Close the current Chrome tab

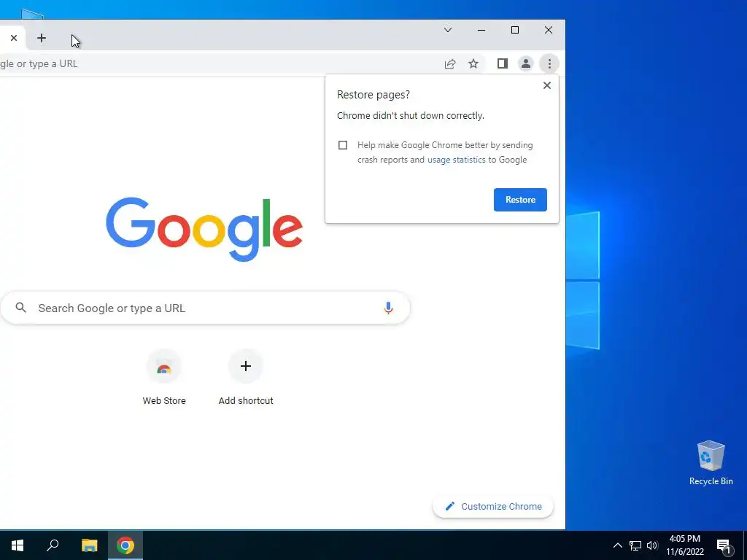[14, 38]
